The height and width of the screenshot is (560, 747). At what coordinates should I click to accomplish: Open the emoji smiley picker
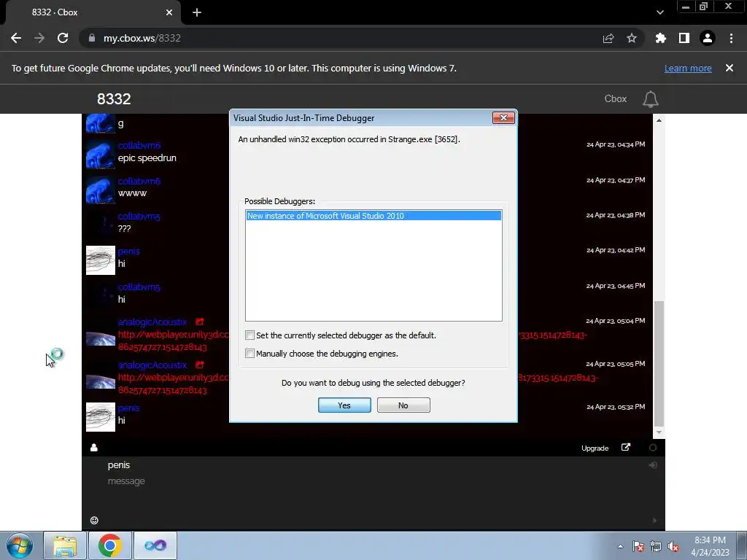click(x=94, y=521)
